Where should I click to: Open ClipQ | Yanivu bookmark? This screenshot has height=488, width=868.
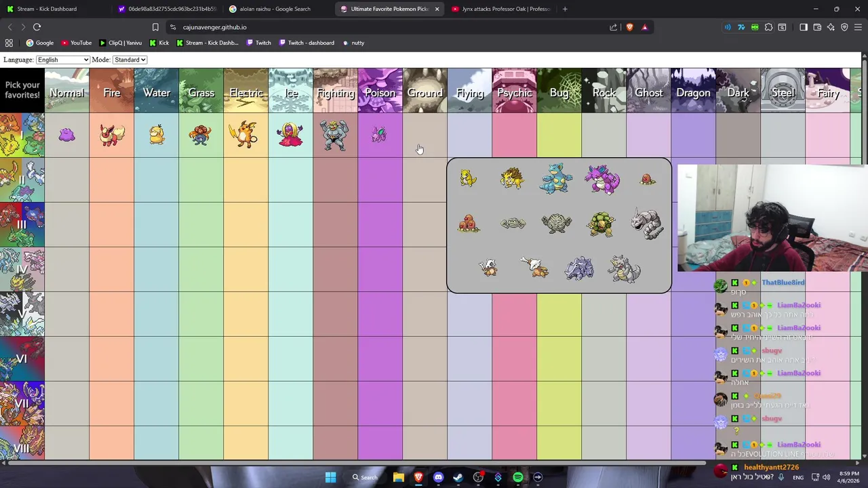121,43
